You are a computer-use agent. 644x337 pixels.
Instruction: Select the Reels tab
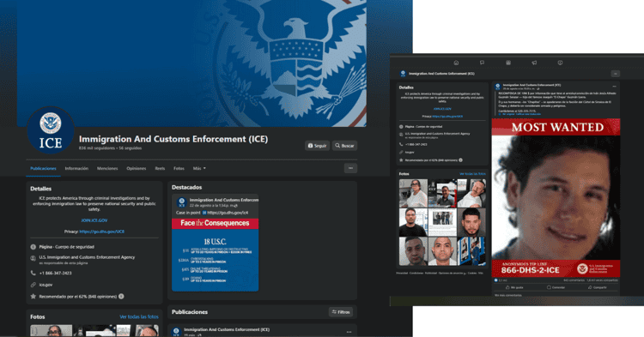pyautogui.click(x=160, y=168)
